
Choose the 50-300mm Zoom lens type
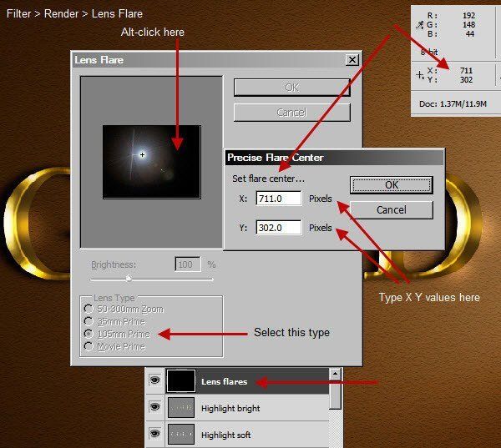[x=89, y=309]
